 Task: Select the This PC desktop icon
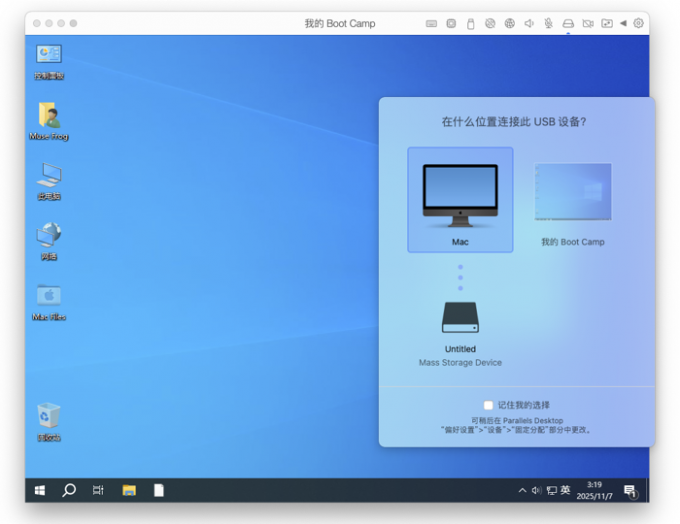(x=49, y=182)
